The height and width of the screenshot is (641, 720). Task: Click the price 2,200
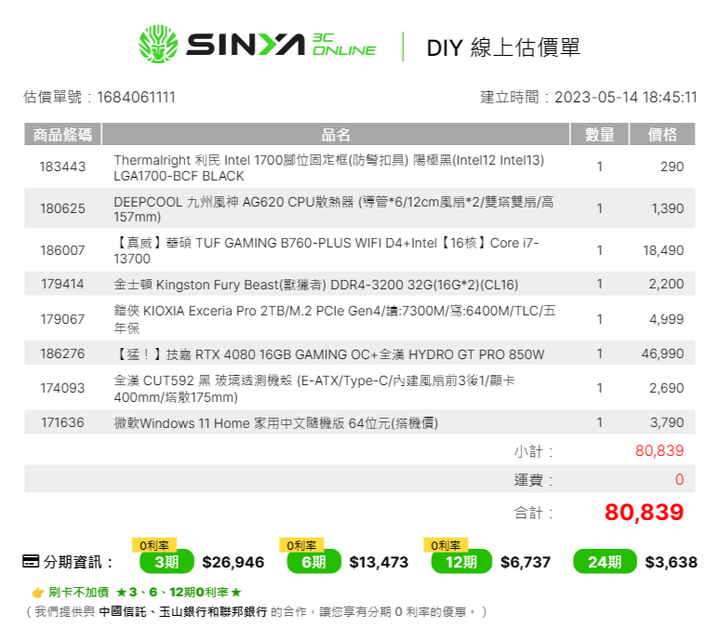tap(666, 284)
